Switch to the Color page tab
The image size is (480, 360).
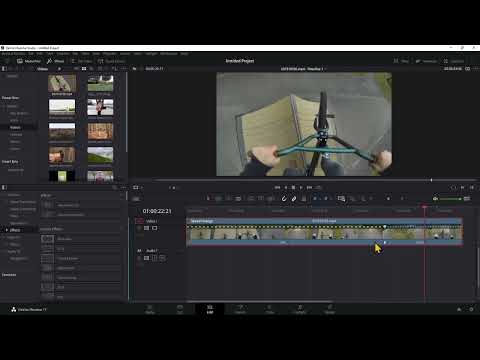point(270,309)
